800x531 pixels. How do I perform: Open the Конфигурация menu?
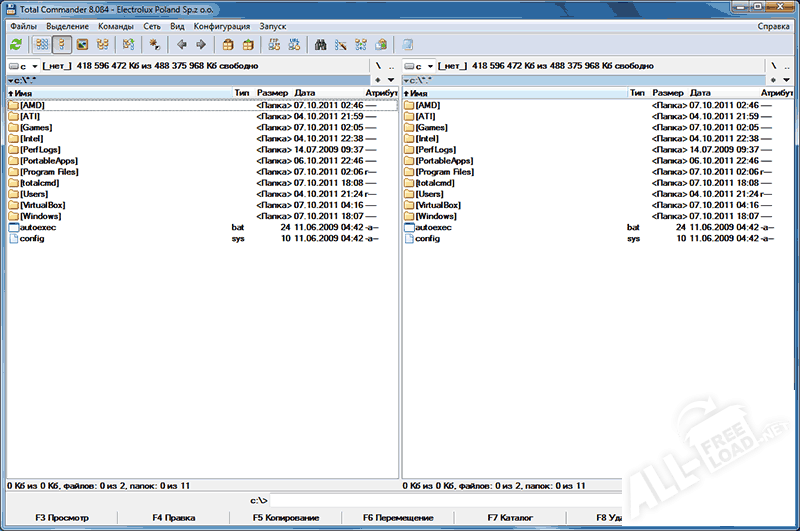click(222, 26)
